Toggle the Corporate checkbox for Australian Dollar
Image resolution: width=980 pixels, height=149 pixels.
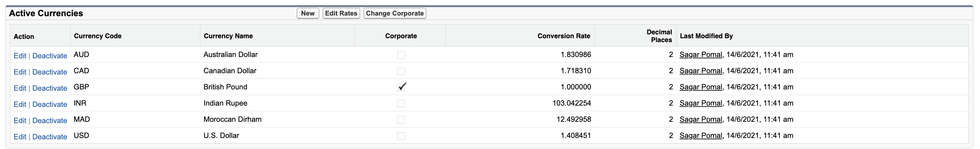(x=400, y=55)
